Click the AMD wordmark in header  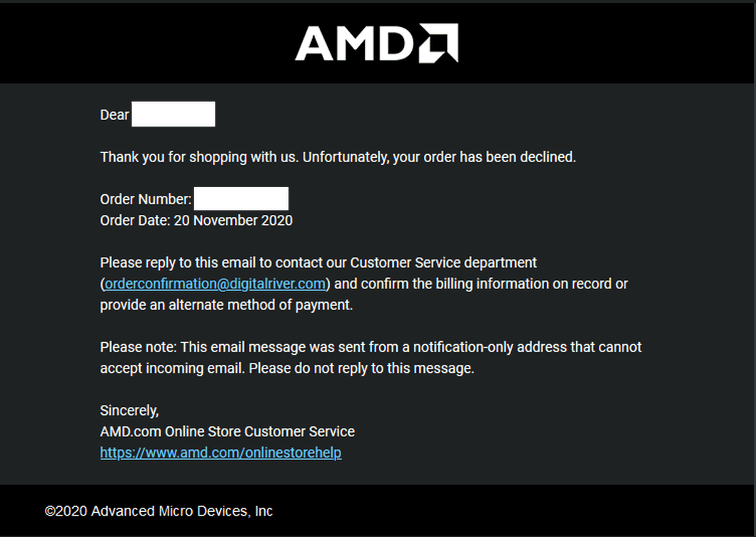353,44
